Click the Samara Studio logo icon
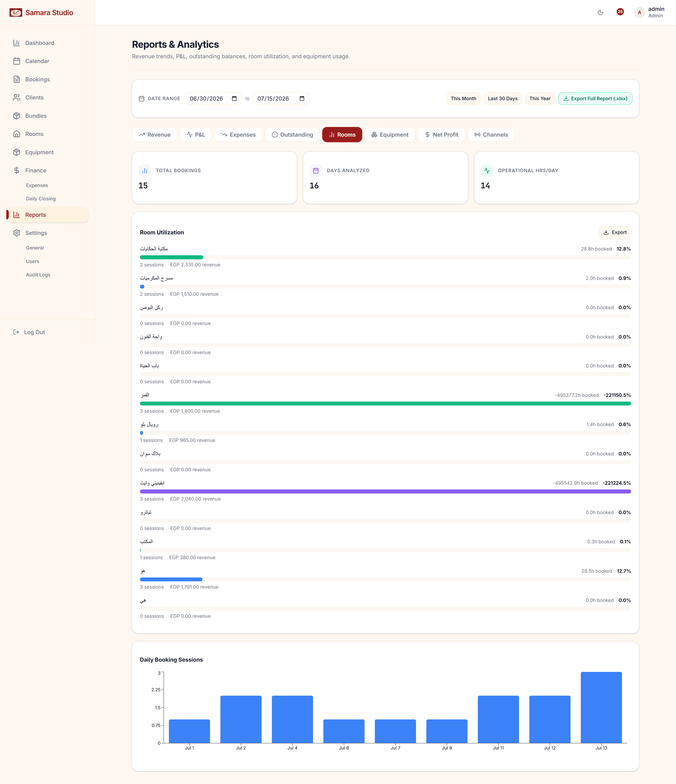The image size is (676, 784). [x=16, y=13]
